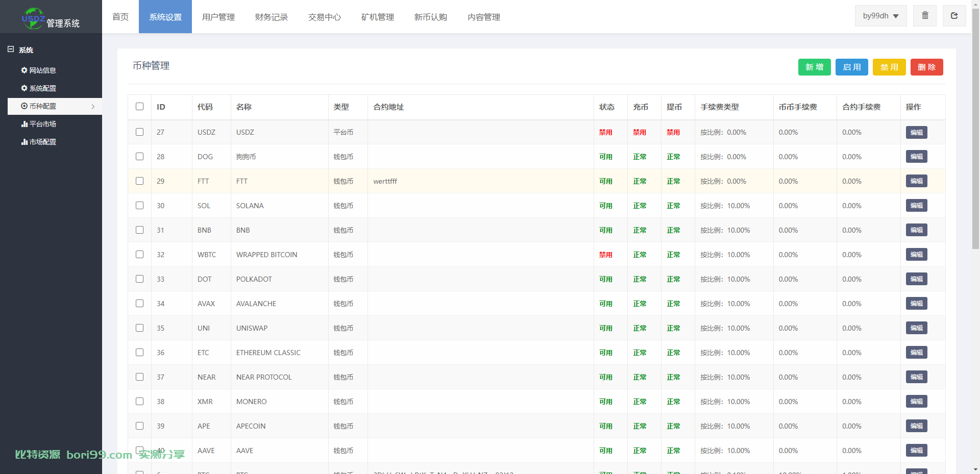Tick the BNB row checkbox

click(x=140, y=230)
